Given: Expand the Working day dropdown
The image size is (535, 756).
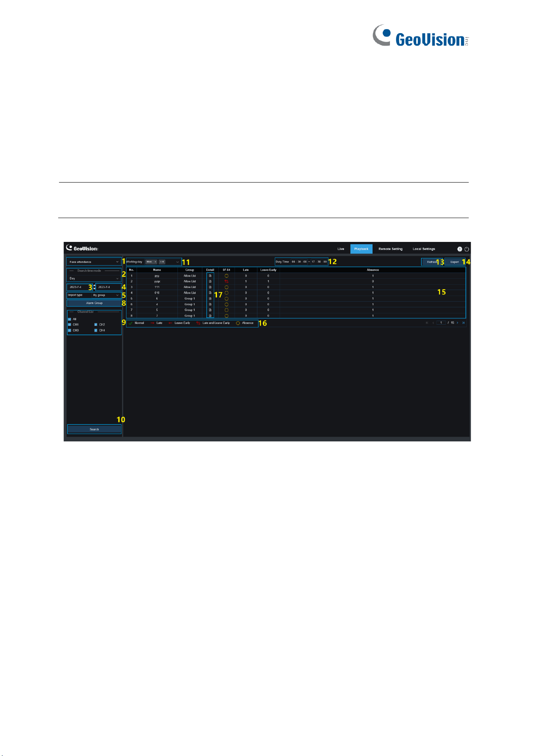Looking at the screenshot, I should [177, 262].
